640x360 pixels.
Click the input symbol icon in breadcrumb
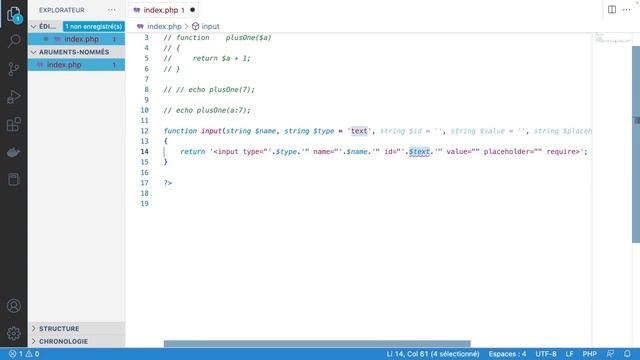pyautogui.click(x=196, y=26)
